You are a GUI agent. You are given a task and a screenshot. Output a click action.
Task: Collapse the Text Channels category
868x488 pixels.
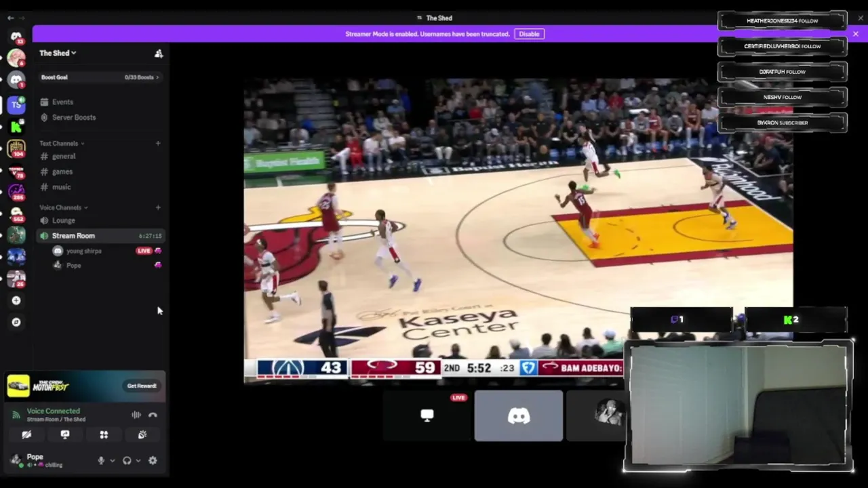click(x=62, y=144)
